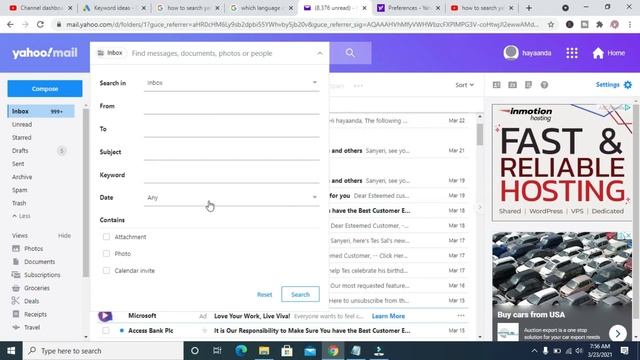This screenshot has width=640, height=360.
Task: Open the Settings link
Action: (x=607, y=84)
